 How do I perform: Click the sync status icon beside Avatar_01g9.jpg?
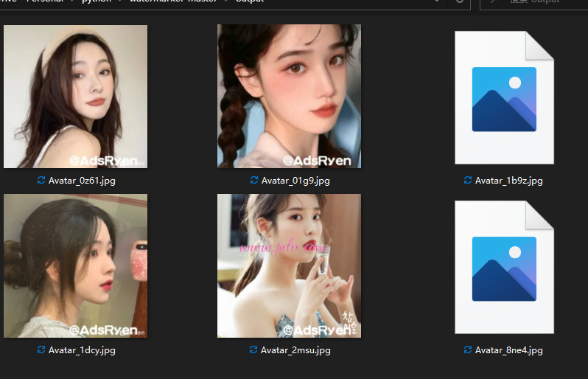254,181
